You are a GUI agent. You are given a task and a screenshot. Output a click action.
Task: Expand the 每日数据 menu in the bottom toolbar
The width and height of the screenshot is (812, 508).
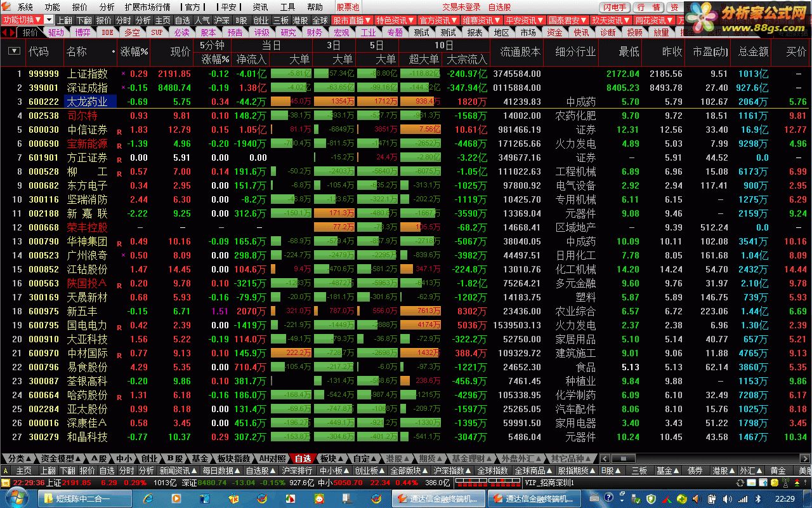[x=221, y=471]
